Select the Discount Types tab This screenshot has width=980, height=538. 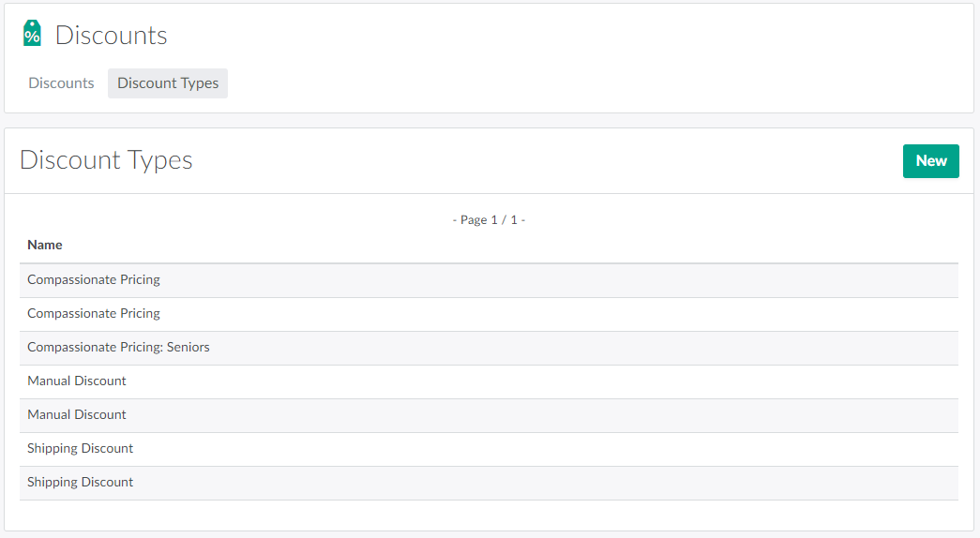tap(168, 83)
